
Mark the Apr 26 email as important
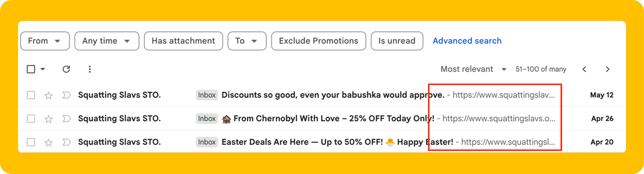(x=67, y=119)
